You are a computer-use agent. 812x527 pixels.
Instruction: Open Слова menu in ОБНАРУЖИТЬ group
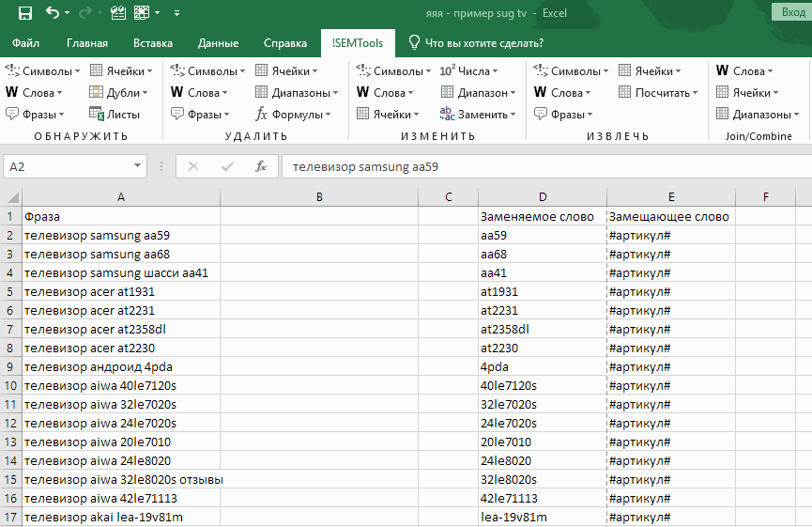34,93
